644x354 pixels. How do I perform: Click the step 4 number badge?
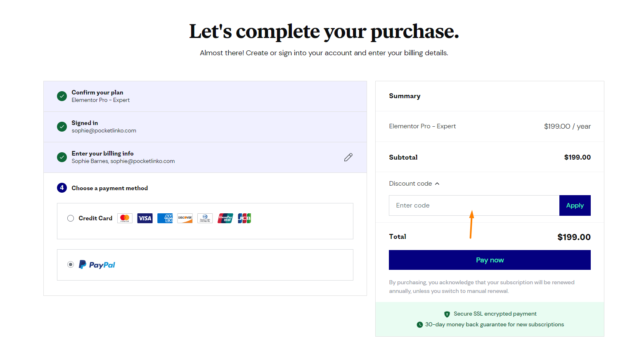click(62, 188)
